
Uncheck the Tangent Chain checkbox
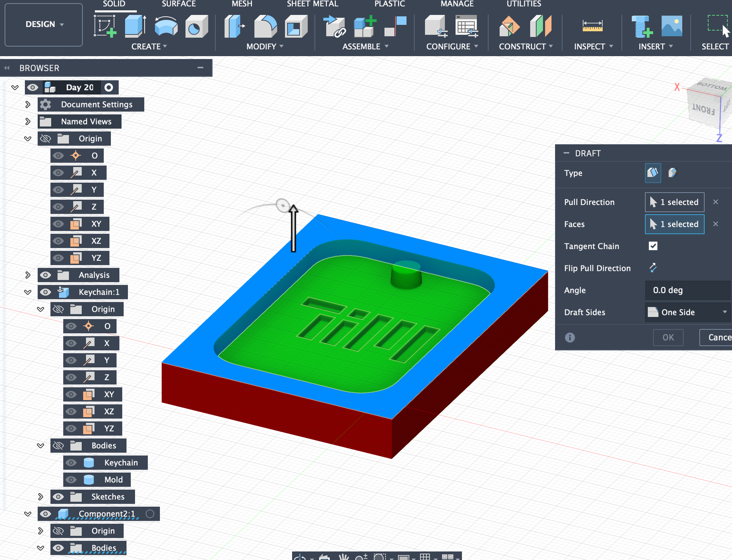653,246
